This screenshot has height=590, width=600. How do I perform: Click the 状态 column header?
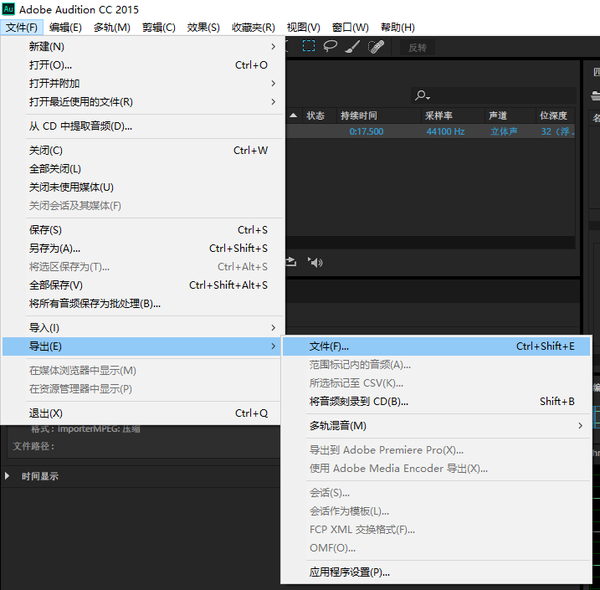click(315, 116)
